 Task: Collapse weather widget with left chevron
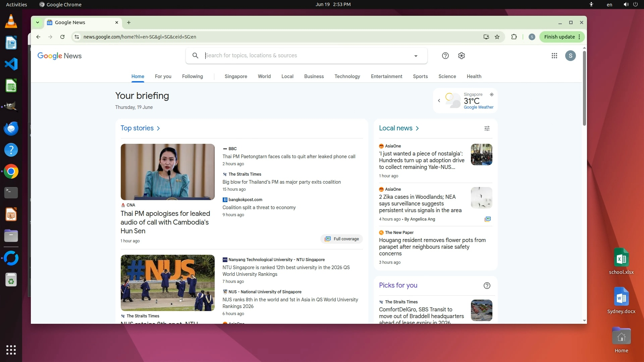[439, 101]
